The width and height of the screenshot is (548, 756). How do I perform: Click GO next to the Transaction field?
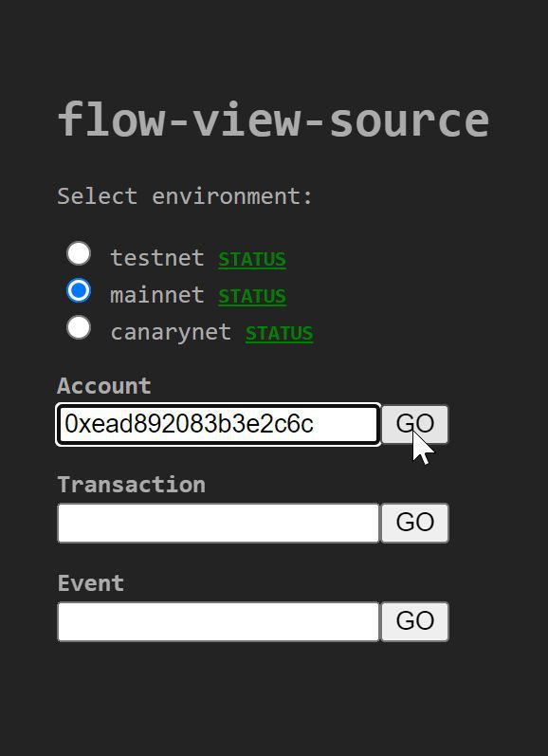pos(415,523)
